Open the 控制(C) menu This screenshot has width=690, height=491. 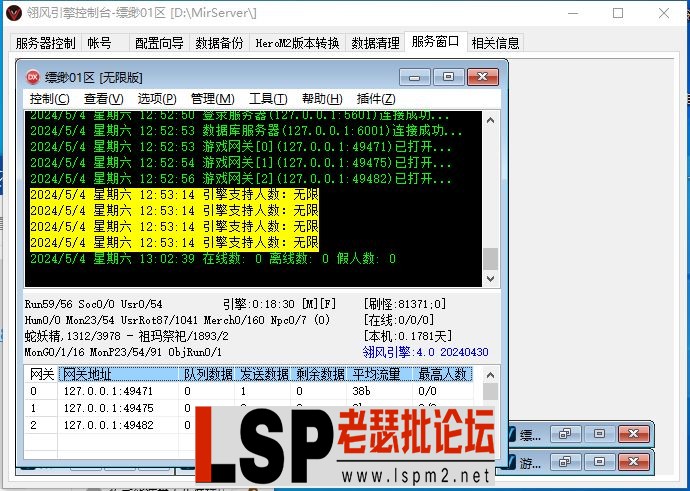point(49,99)
